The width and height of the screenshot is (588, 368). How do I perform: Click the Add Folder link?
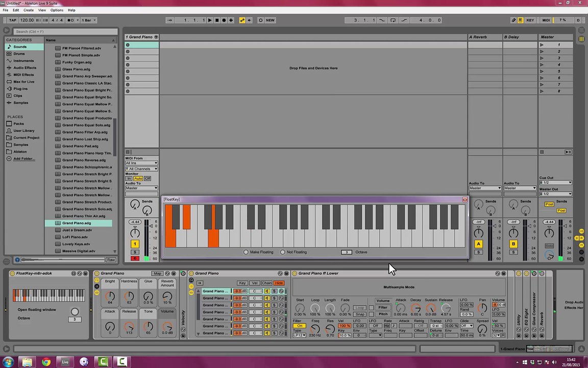[24, 159]
